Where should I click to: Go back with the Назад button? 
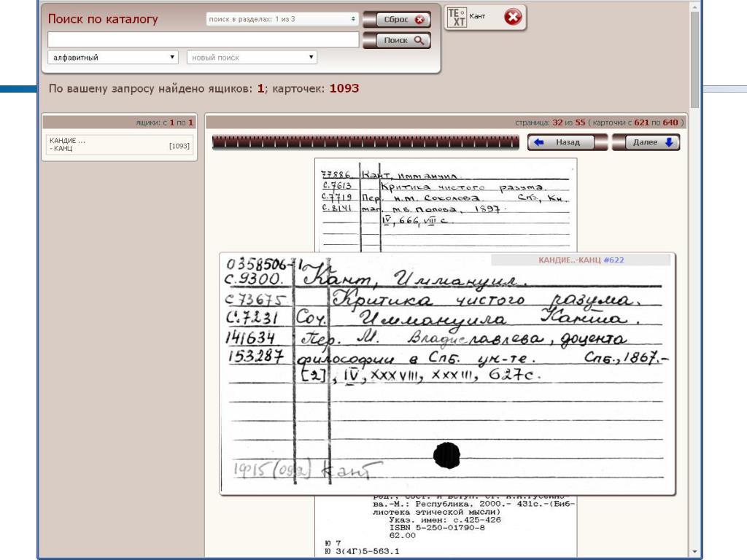pos(568,142)
